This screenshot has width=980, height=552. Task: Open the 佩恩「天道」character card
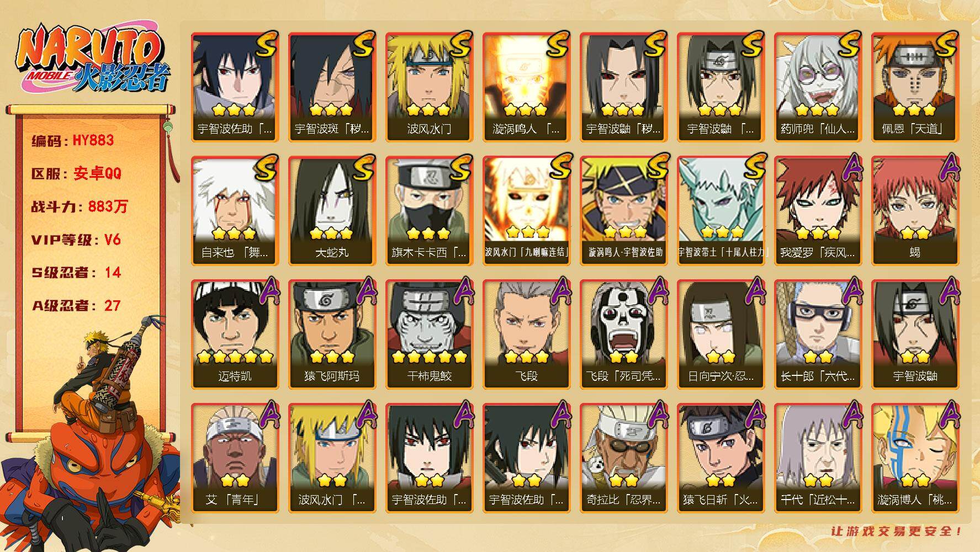click(914, 87)
